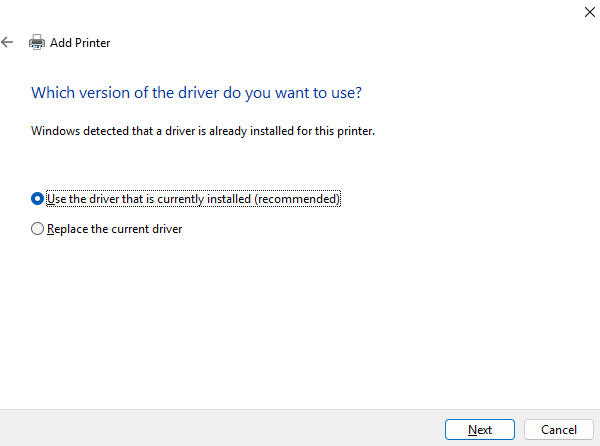Click the "Which version of the driver" heading
Image resolution: width=600 pixels, height=446 pixels.
pyautogui.click(x=196, y=93)
